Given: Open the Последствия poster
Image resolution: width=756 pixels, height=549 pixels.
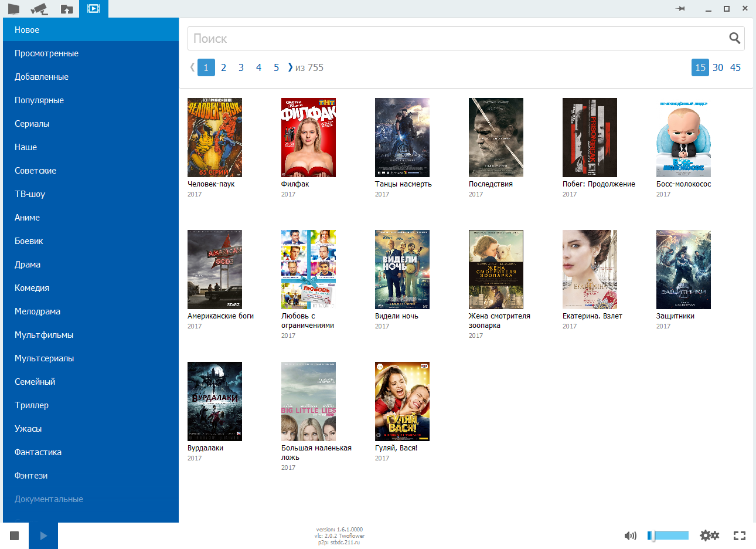Looking at the screenshot, I should click(x=496, y=137).
